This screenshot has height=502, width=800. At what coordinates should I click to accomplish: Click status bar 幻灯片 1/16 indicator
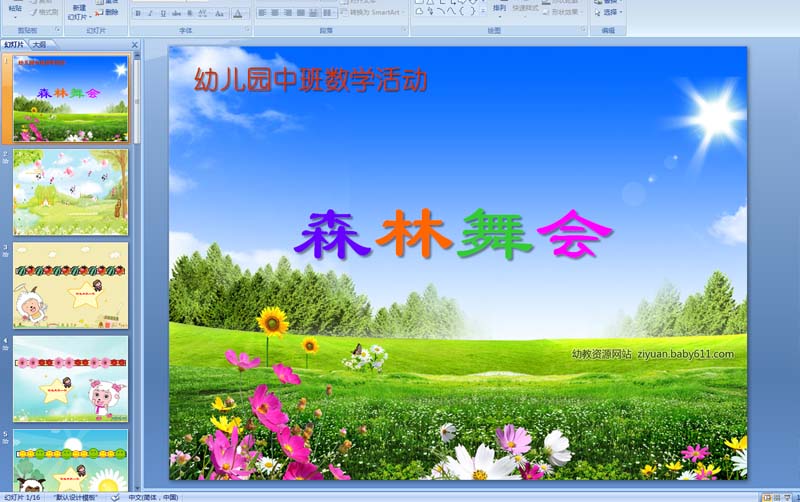22,497
